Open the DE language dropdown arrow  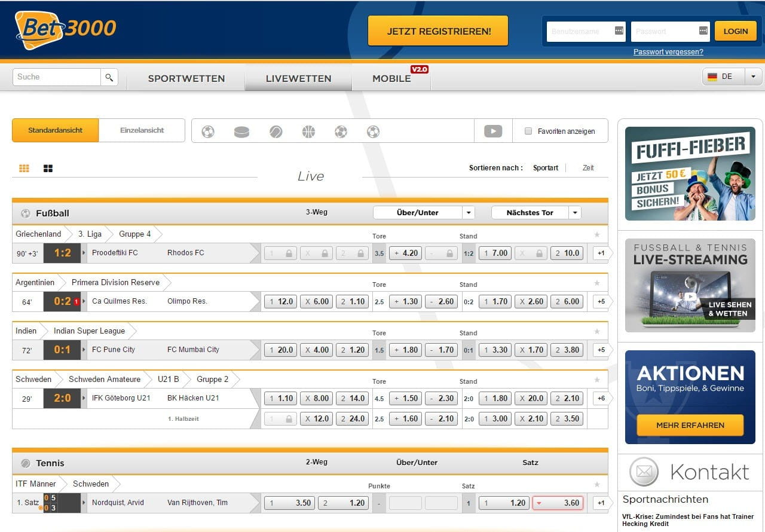click(753, 77)
